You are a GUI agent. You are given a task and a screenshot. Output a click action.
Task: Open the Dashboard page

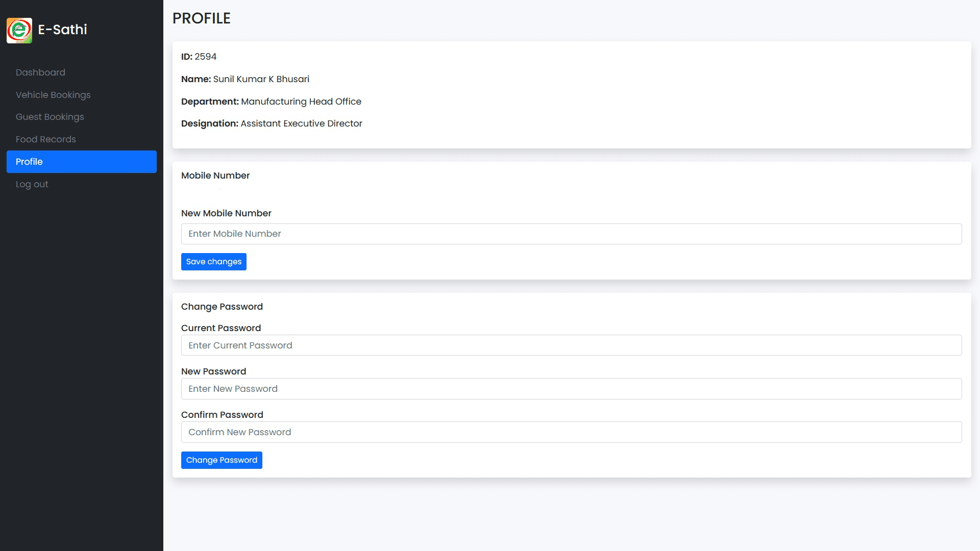40,72
